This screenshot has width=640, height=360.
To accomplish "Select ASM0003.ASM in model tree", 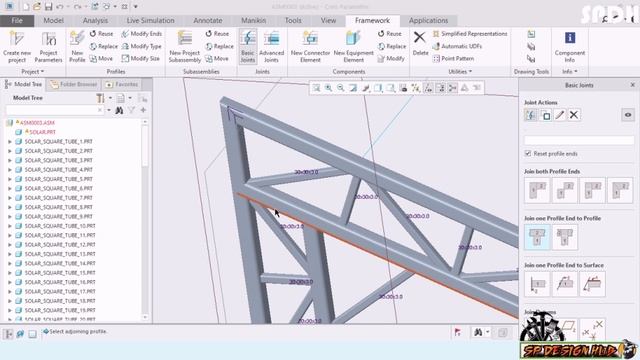I will point(37,122).
